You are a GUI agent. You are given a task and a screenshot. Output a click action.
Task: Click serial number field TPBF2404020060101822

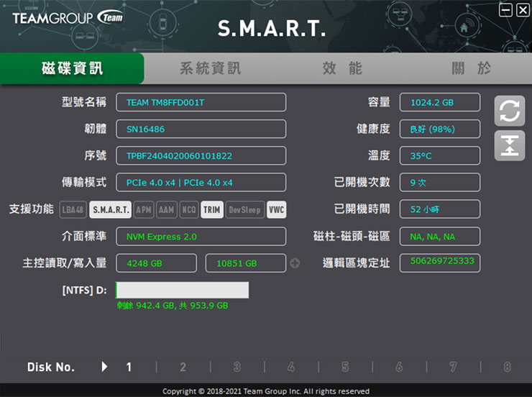pos(201,156)
